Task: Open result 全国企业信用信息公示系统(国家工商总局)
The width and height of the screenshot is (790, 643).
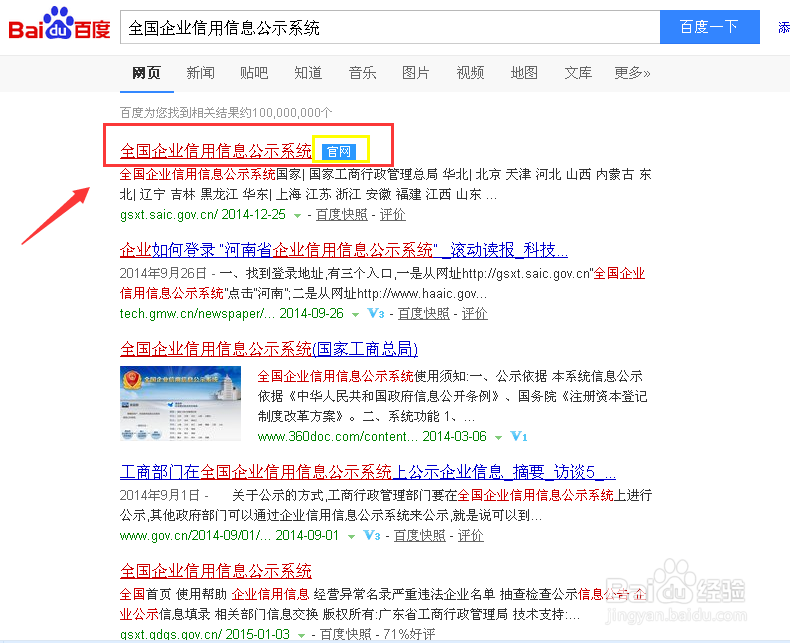Action: click(269, 349)
